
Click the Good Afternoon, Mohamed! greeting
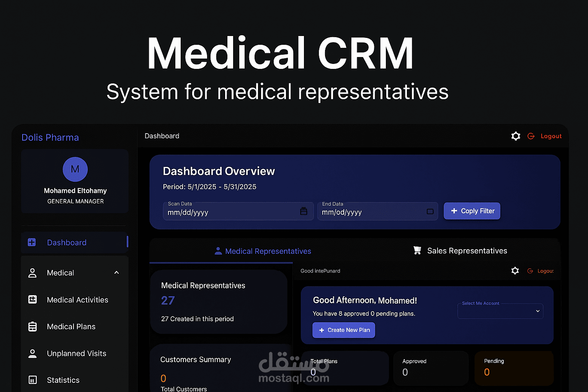(365, 301)
